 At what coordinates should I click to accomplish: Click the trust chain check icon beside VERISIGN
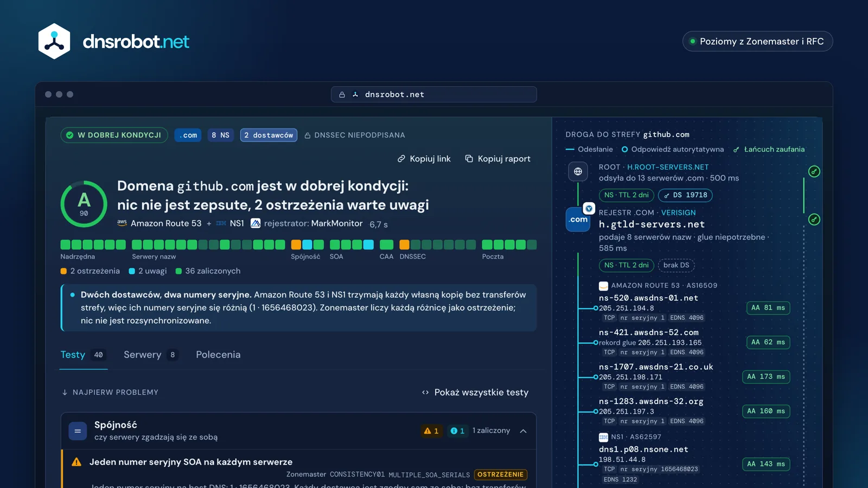(x=814, y=220)
